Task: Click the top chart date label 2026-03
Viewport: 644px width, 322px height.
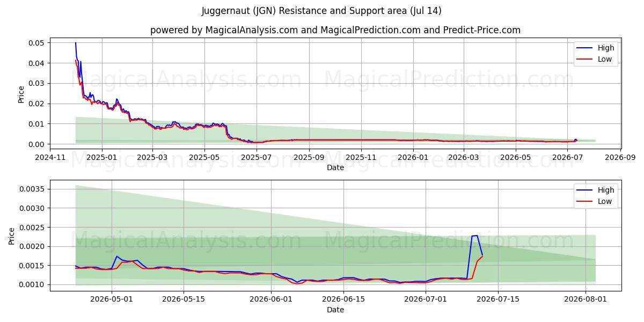Action: pos(464,158)
